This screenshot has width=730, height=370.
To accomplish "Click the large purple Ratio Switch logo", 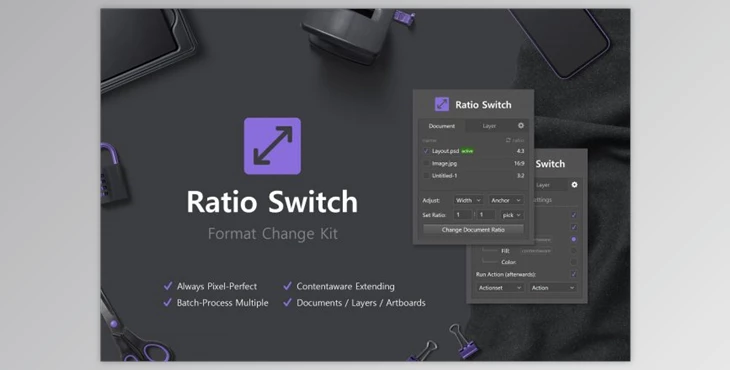I will point(272,146).
